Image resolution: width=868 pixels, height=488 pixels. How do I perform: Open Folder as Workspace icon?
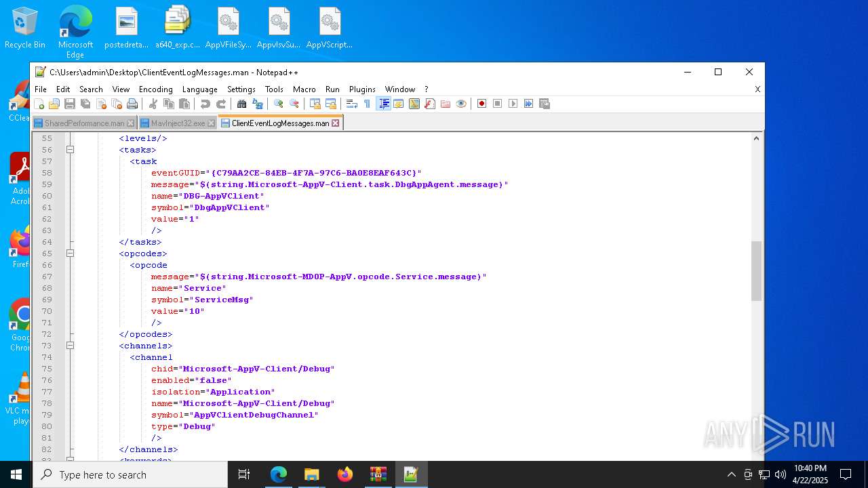tap(446, 104)
